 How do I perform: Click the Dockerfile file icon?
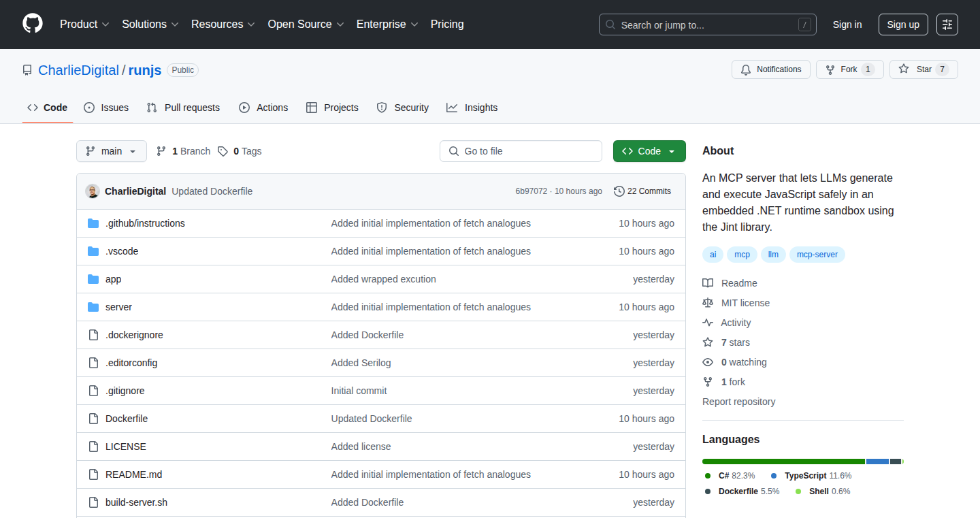click(x=93, y=419)
